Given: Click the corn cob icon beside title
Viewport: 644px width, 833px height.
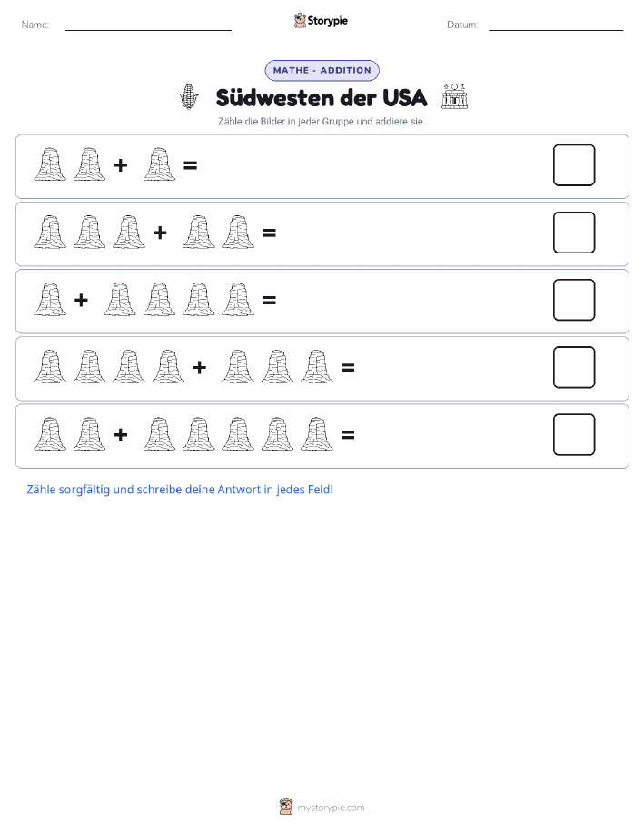Looking at the screenshot, I should point(189,96).
